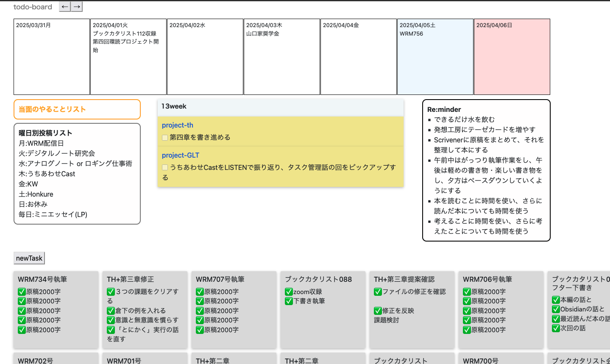Click the Re:minder panel heading

pyautogui.click(x=444, y=109)
